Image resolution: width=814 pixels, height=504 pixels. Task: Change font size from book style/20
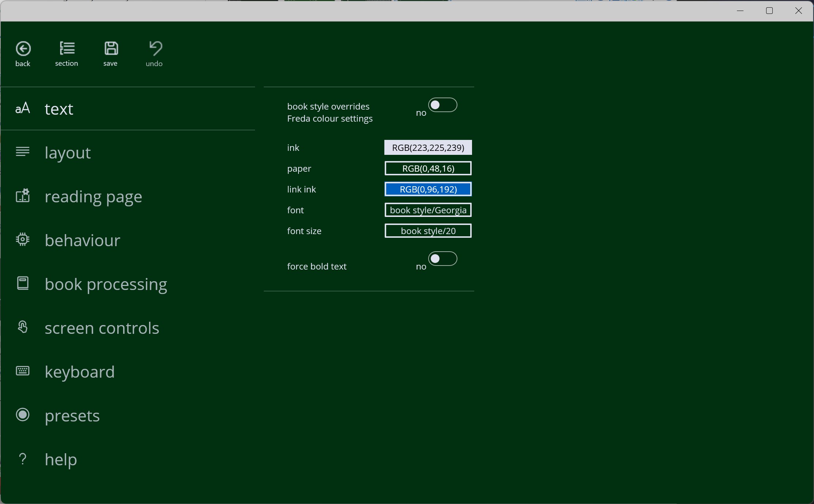coord(428,231)
